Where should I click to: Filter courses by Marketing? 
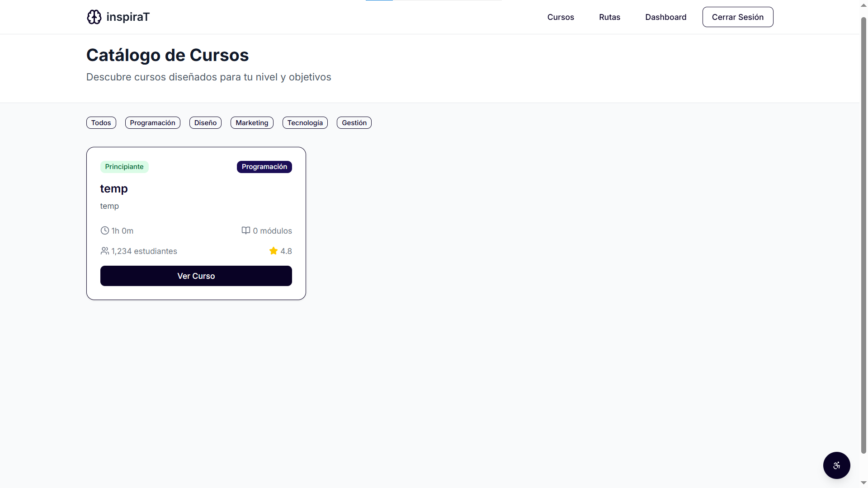point(252,123)
